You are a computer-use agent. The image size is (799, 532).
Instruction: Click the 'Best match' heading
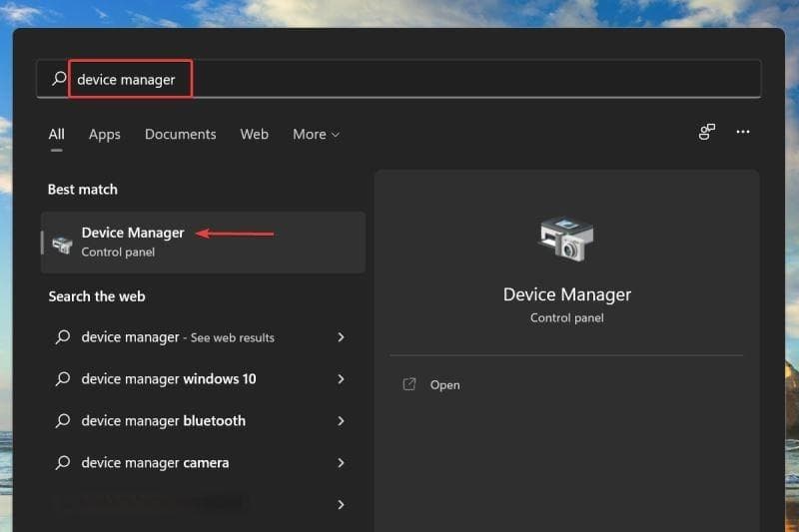(83, 190)
